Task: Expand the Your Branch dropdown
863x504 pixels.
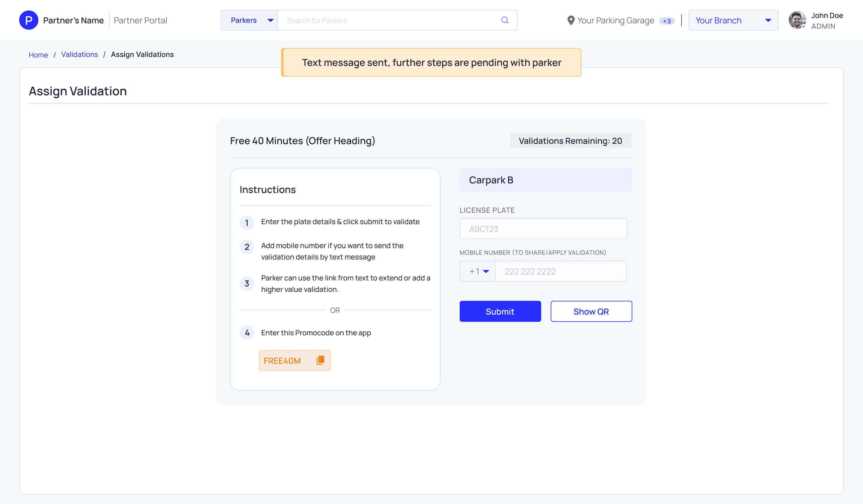Action: pyautogui.click(x=733, y=20)
